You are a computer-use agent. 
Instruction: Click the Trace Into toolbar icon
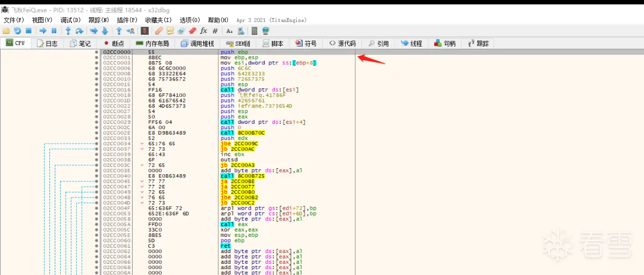click(x=94, y=31)
